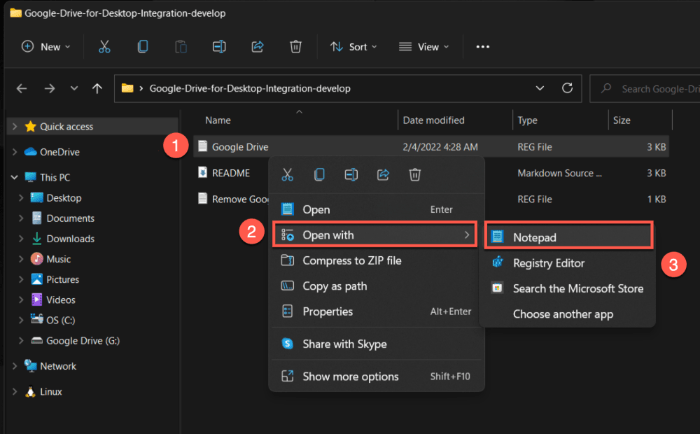The height and width of the screenshot is (434, 700).
Task: Open the recent locations chevron
Action: pos(74,88)
